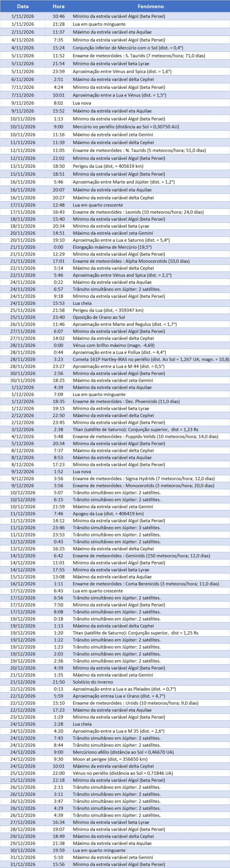
Task: Select the Solstício do inverno cell
Action: (93, 682)
